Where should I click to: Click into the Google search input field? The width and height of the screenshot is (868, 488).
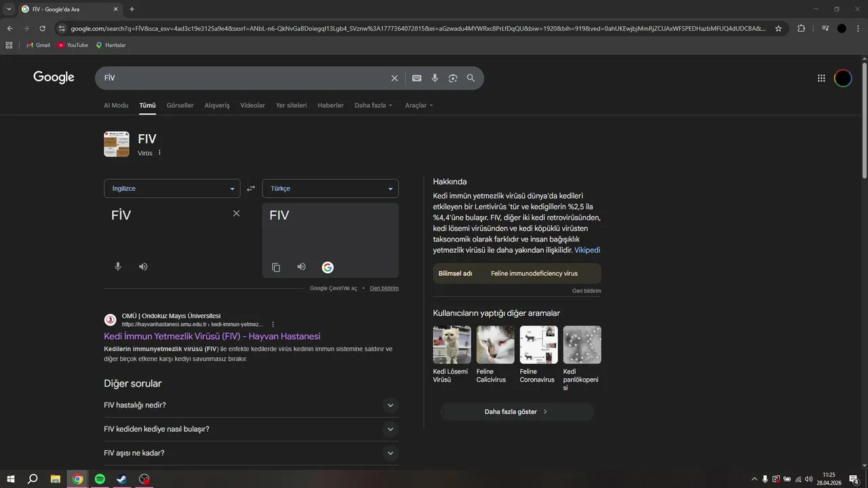[x=244, y=78]
